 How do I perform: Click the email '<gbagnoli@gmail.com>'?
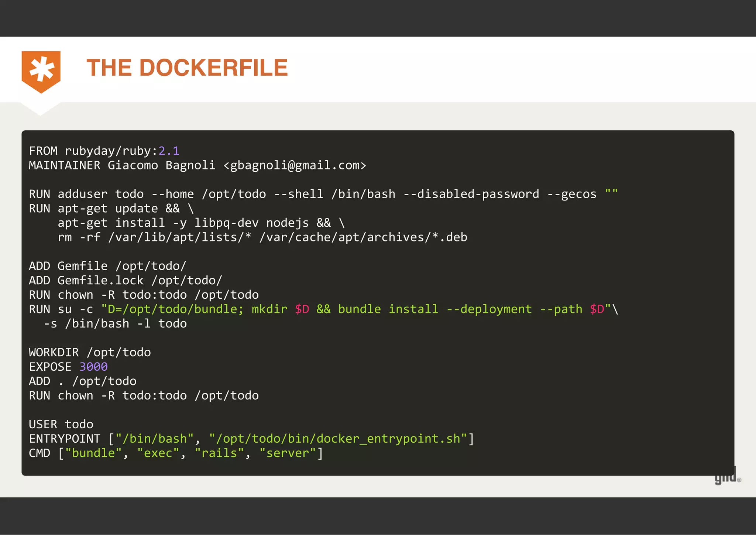(295, 165)
